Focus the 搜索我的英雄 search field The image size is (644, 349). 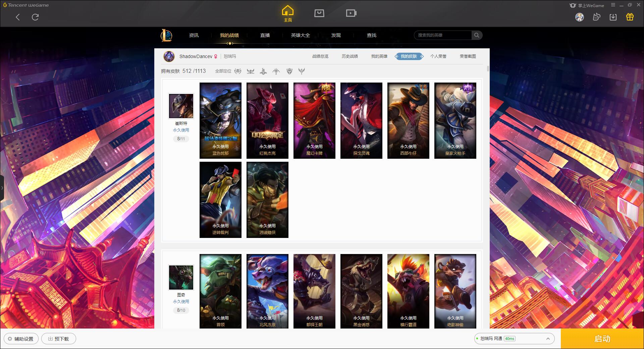443,35
